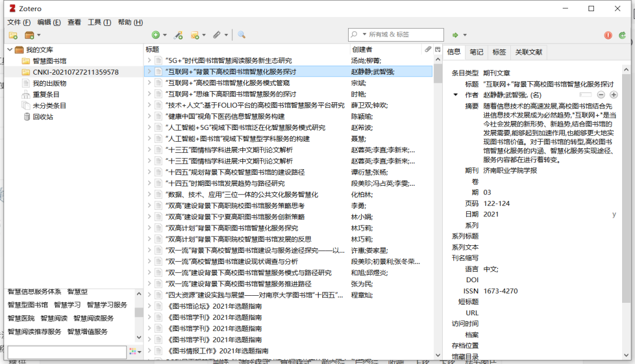Click the info pane vertical scrollbar
Screen dimensions: 635x364
pos(626,188)
